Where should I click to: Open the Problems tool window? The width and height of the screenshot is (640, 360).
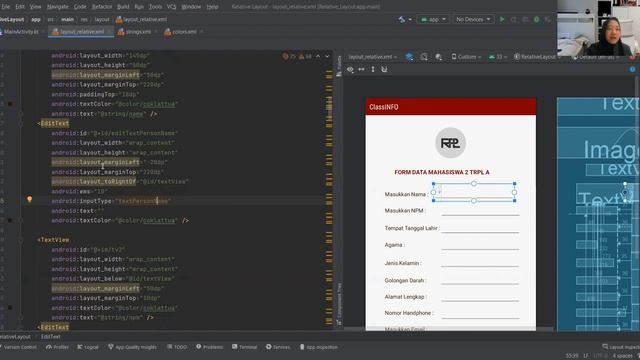pyautogui.click(x=209, y=347)
